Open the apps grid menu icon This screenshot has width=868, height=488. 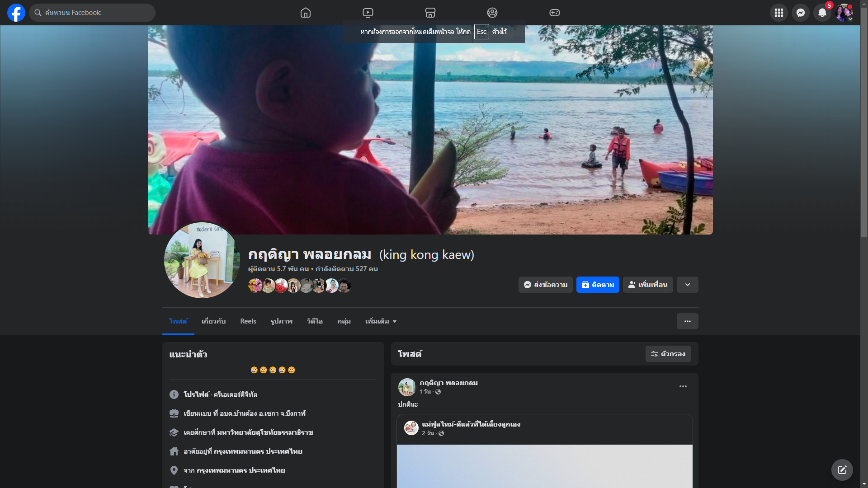(778, 13)
